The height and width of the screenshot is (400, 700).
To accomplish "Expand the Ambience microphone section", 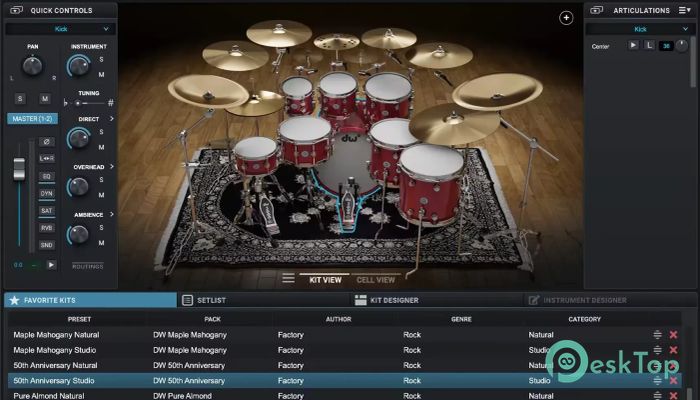I will click(112, 214).
